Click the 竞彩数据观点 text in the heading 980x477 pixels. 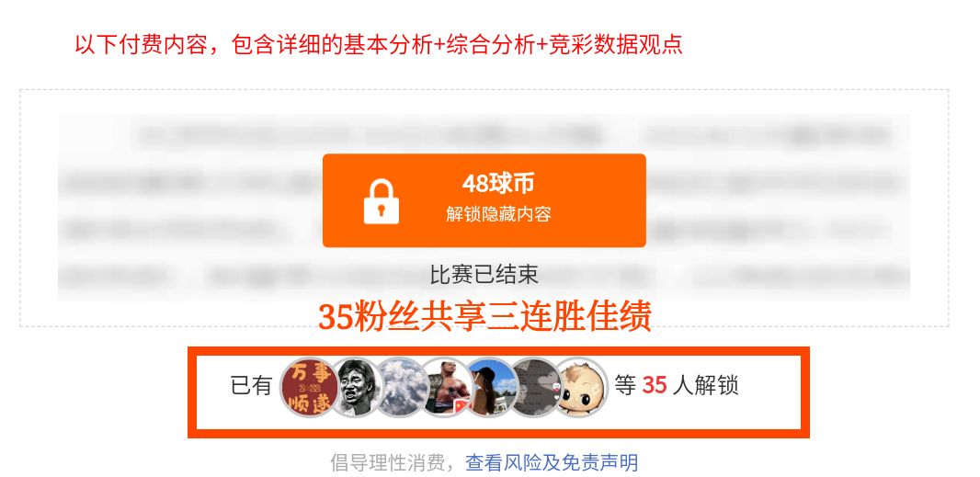[614, 44]
